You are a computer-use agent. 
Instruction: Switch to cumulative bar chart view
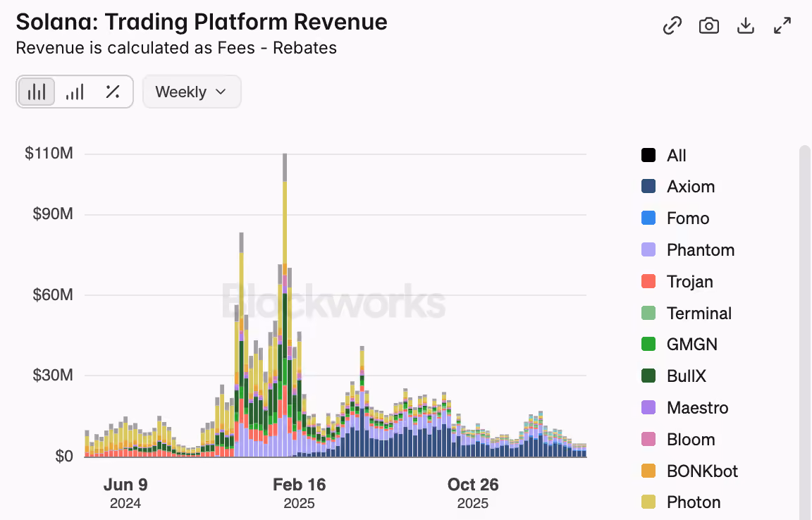click(x=75, y=92)
